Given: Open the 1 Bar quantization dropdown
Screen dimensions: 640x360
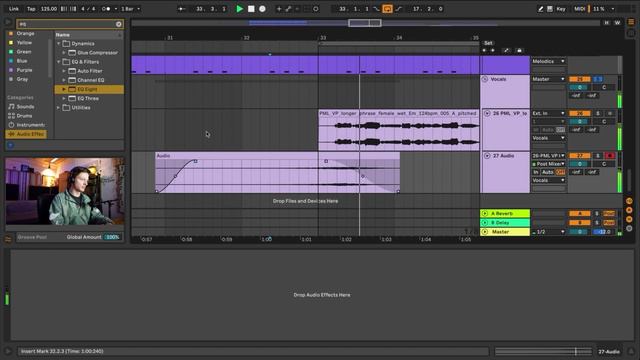Looking at the screenshot, I should click(x=131, y=9).
